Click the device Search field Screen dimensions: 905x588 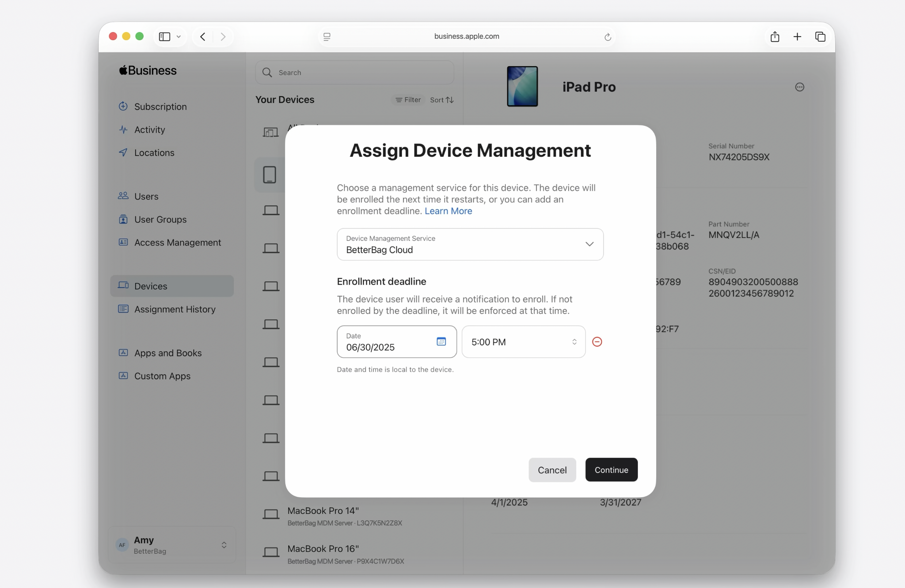354,72
